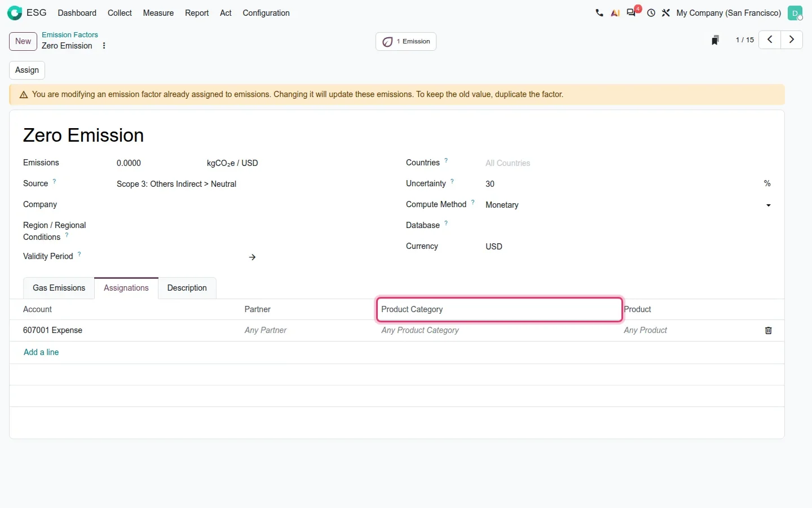Viewport: 812px width, 508px height.
Task: Show help tooltip for Compute Method
Action: (x=473, y=202)
